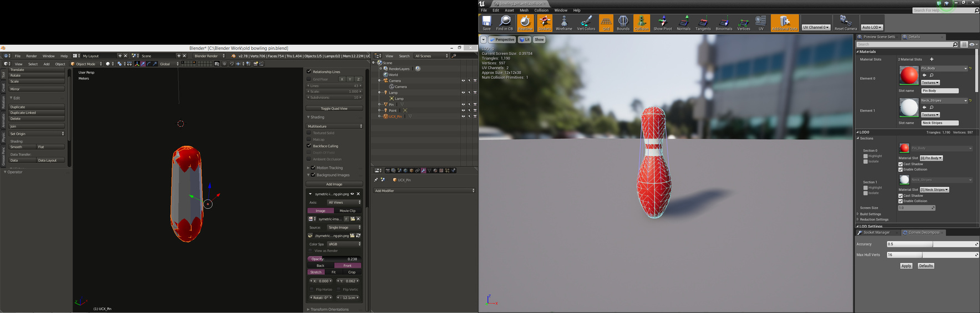Image resolution: width=980 pixels, height=313 pixels.
Task: Click the Reset Camera icon
Action: 845,23
